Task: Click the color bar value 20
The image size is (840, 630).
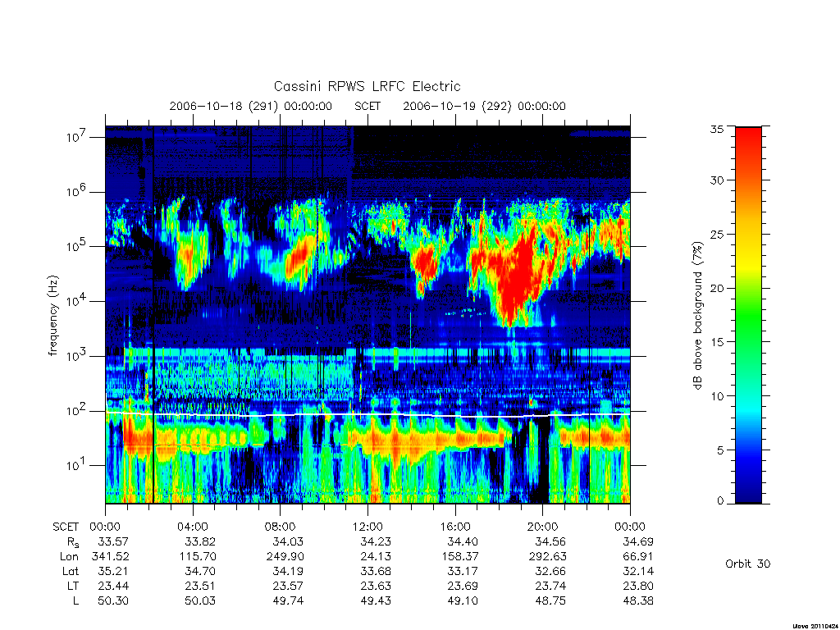Action: click(716, 288)
